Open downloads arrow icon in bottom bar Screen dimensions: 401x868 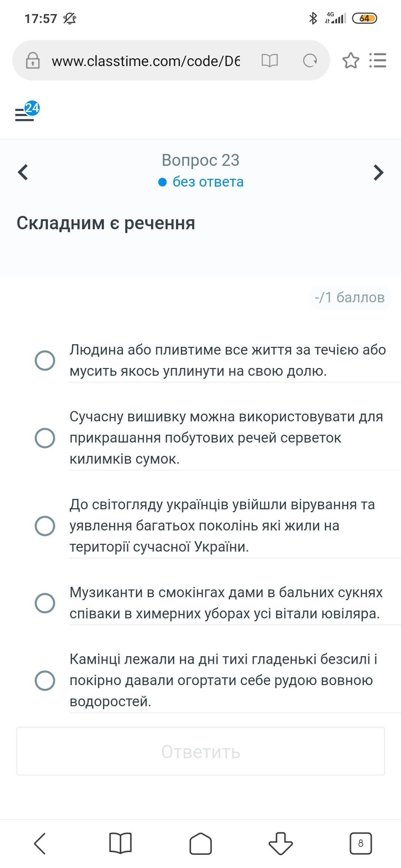281,843
